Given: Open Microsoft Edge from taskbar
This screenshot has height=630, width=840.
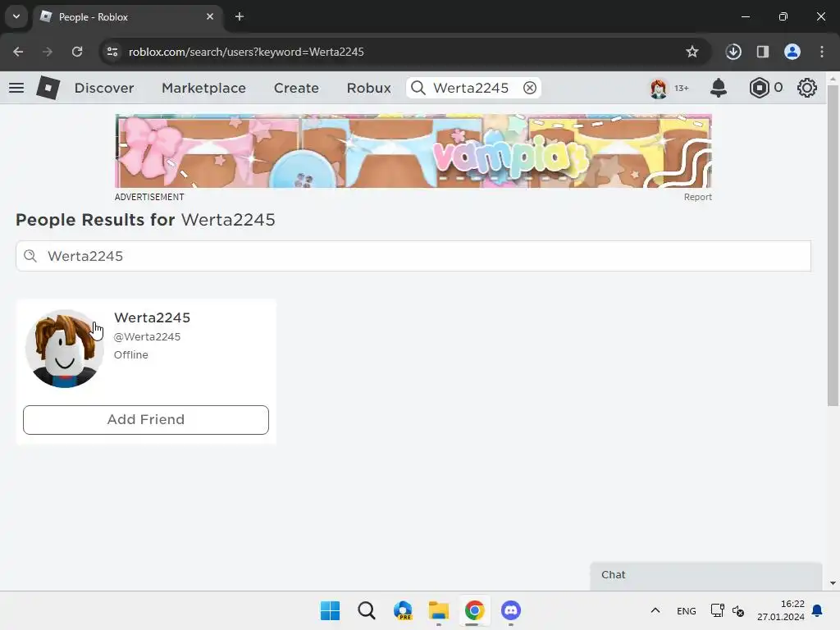Looking at the screenshot, I should (x=403, y=610).
